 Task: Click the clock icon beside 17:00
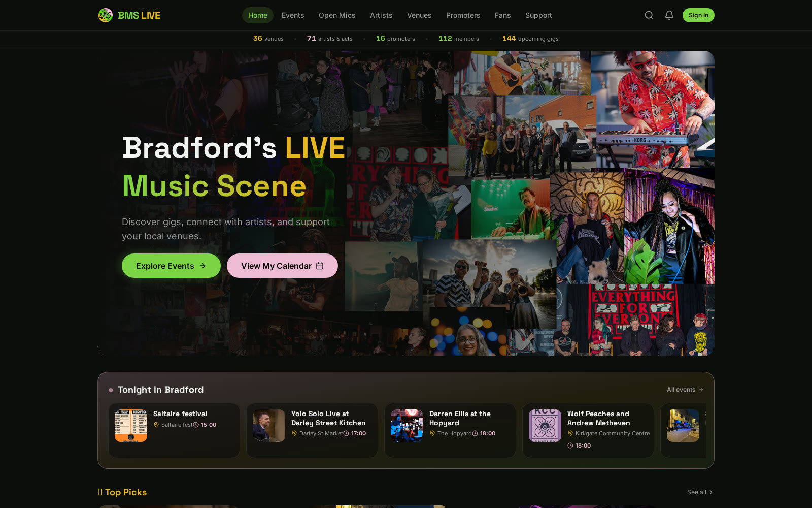pyautogui.click(x=346, y=433)
